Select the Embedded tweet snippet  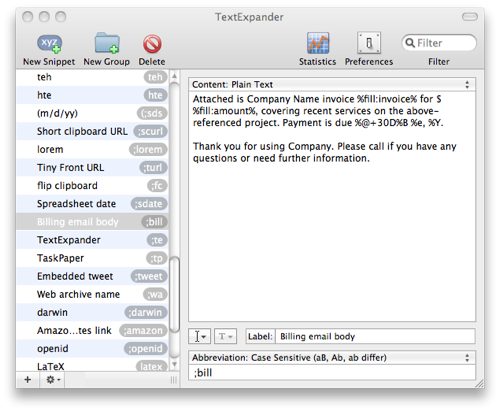click(92, 276)
